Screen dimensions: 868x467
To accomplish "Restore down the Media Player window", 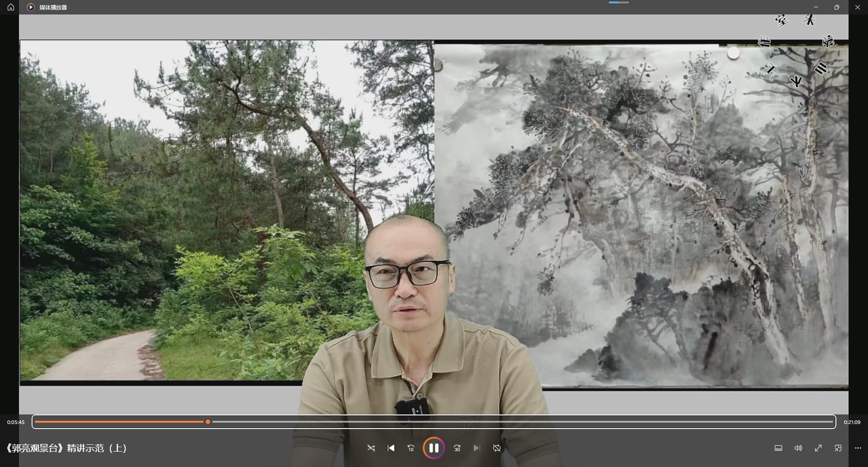I will coord(837,7).
